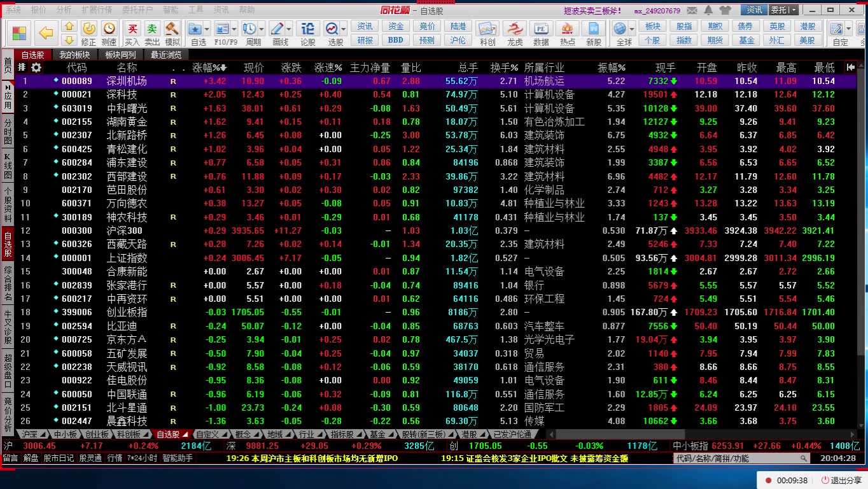The width and height of the screenshot is (868, 489).
Task: Switch to the 板块同列 tab
Action: 120,55
